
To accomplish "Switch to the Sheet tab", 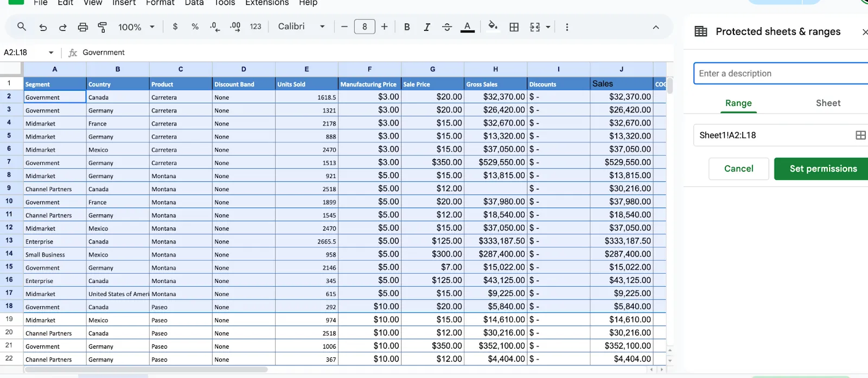I will click(x=828, y=103).
